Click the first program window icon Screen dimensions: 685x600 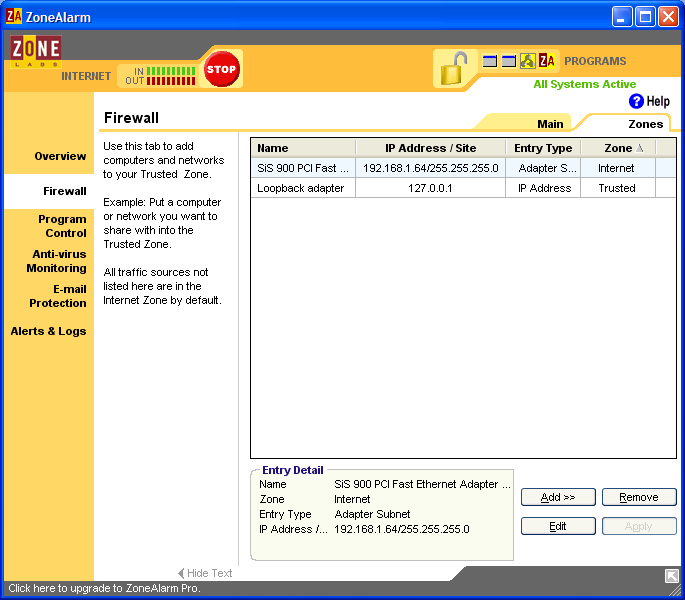point(490,61)
